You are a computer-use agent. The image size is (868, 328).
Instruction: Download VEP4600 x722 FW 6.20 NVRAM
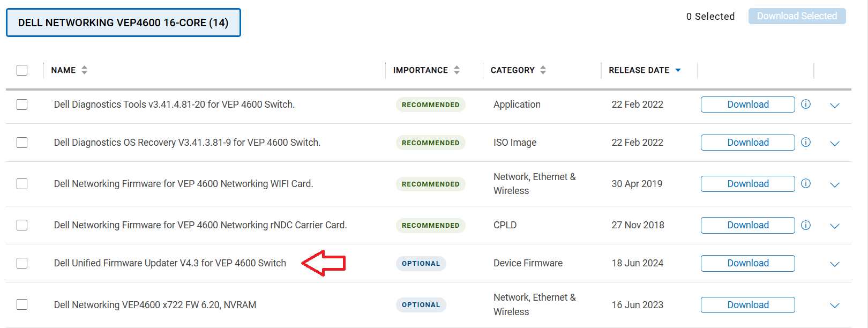(748, 305)
